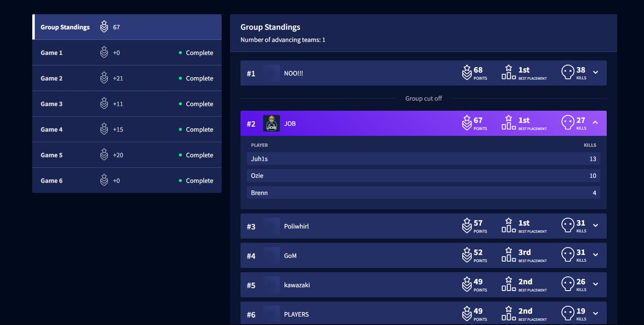Image resolution: width=644 pixels, height=325 pixels.
Task: Click the kills skull icon for Poliwhirl
Action: click(567, 226)
